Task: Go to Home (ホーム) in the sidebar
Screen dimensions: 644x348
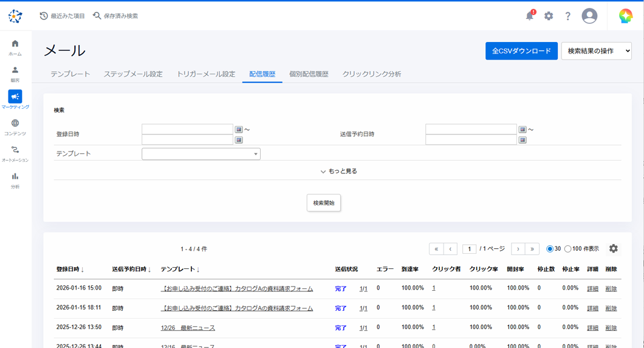Action: [x=15, y=47]
